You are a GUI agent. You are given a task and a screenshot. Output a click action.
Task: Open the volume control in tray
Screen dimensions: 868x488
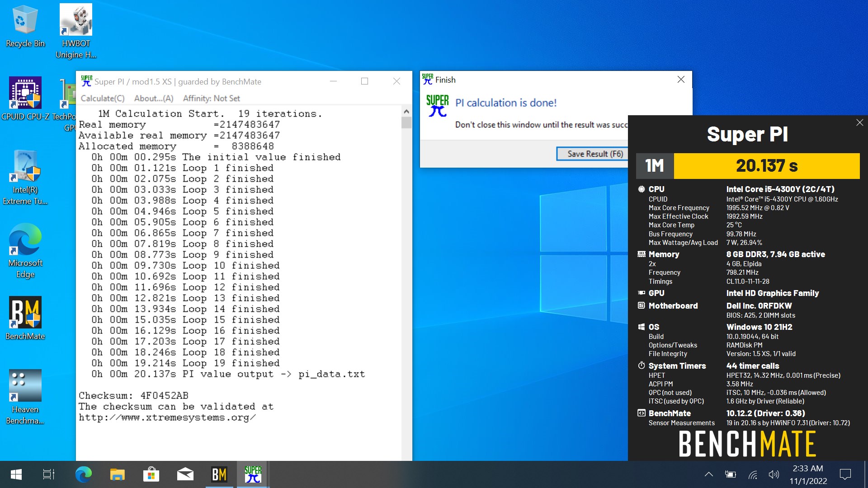pyautogui.click(x=774, y=474)
